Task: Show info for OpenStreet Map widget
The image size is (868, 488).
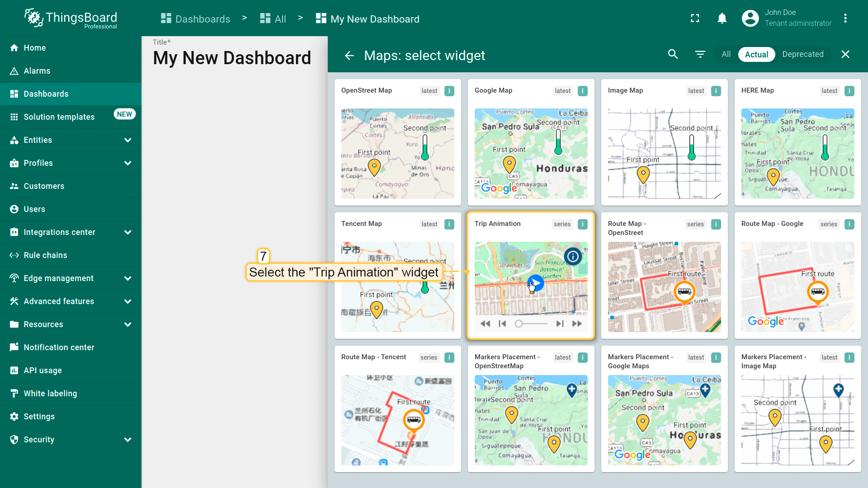Action: coord(449,91)
